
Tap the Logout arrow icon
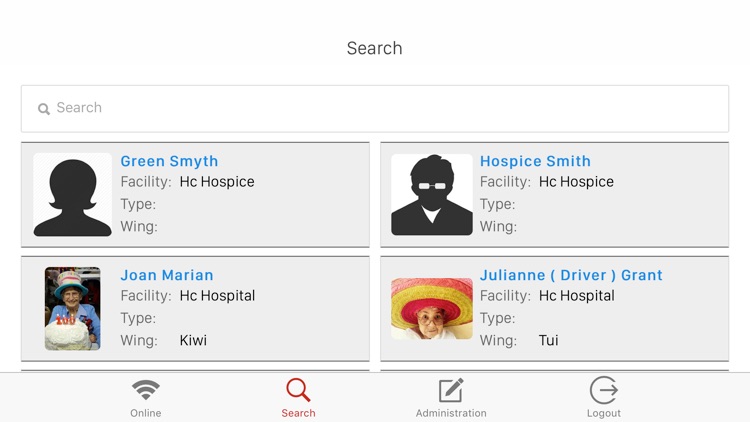click(x=604, y=389)
